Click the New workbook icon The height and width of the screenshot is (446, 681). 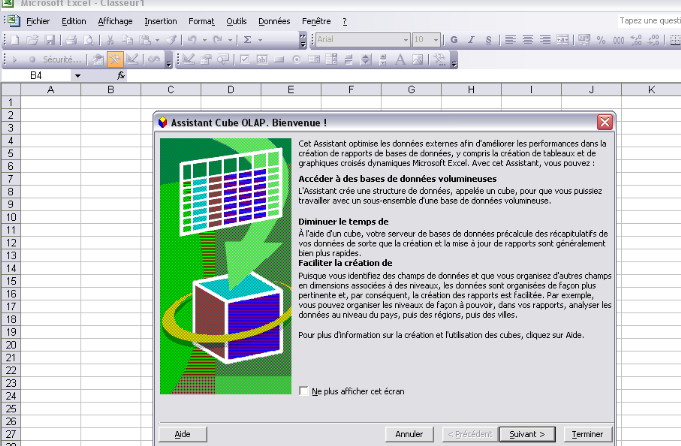[x=15, y=40]
